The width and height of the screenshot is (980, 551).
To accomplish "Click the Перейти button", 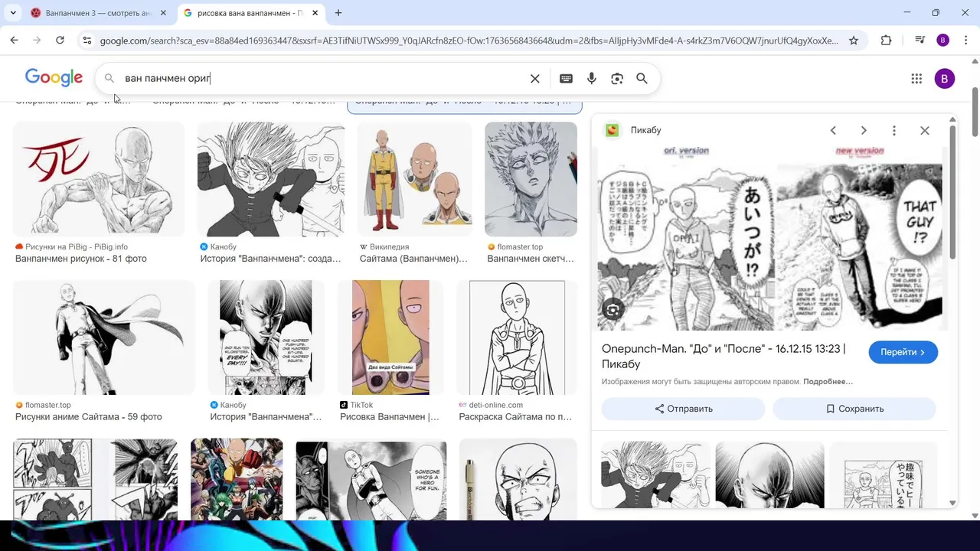I will (x=903, y=352).
